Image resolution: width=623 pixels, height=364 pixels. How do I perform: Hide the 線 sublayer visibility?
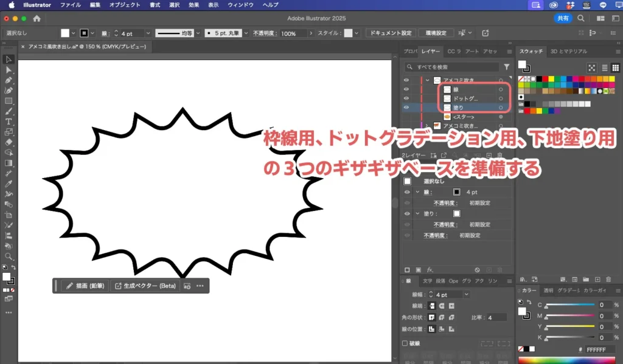tap(405, 89)
